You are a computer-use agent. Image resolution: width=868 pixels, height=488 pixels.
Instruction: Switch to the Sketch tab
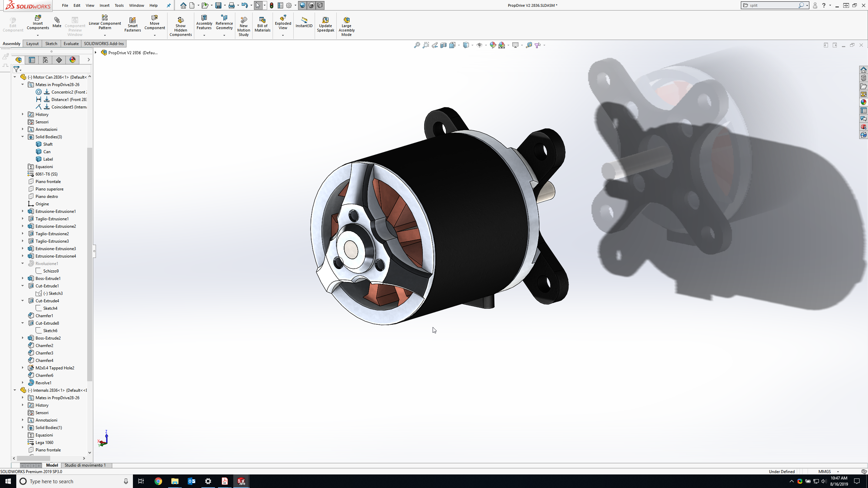click(51, 43)
